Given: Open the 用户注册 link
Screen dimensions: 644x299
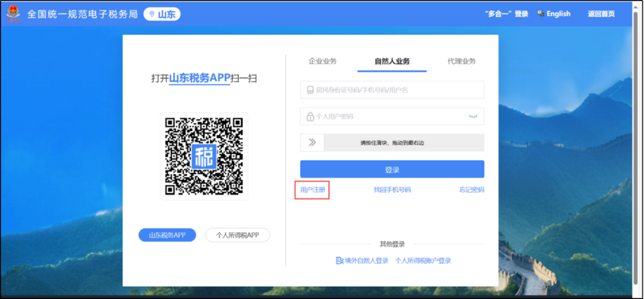Looking at the screenshot, I should coord(312,190).
